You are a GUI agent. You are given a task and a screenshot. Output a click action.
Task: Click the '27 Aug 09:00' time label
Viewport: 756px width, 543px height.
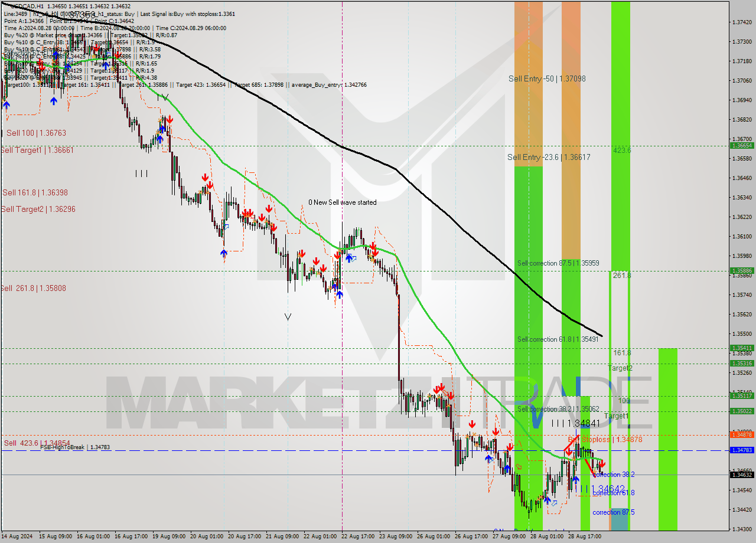coord(510,537)
